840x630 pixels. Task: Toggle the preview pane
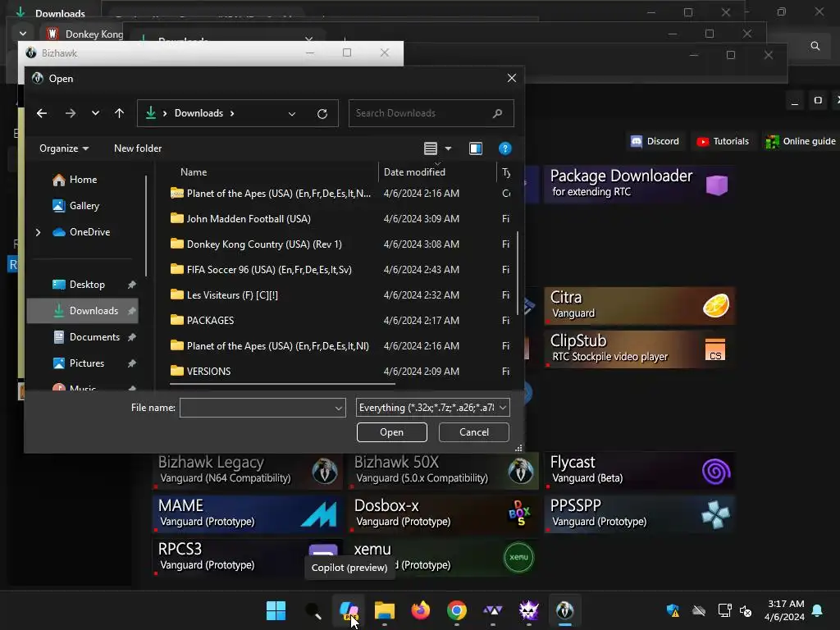point(476,148)
